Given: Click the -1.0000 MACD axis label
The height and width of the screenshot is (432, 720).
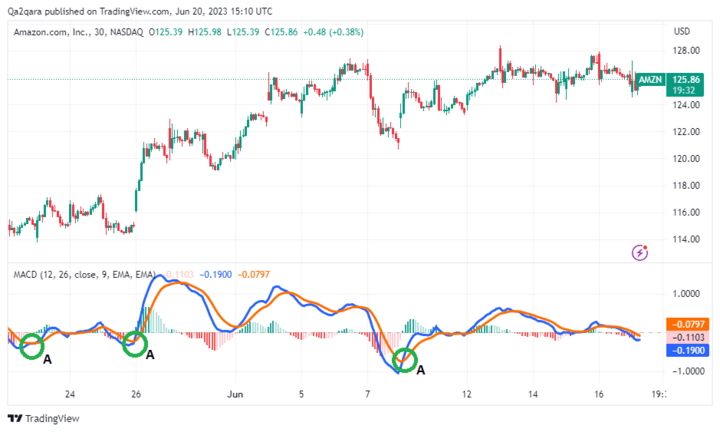Looking at the screenshot, I should coord(686,371).
